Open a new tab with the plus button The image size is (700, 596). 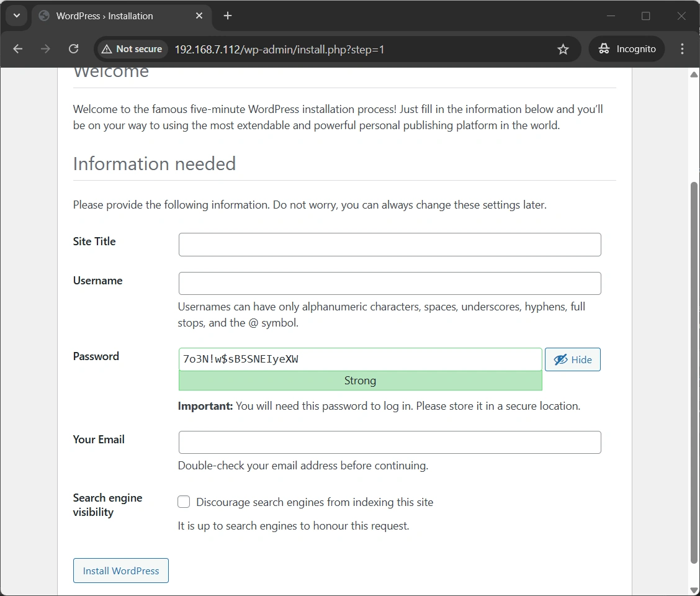click(227, 16)
